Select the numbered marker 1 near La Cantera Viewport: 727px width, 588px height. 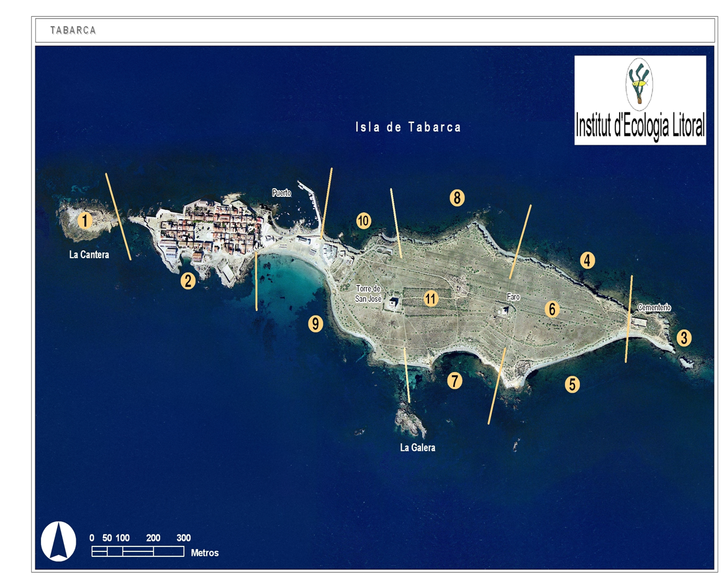tap(84, 220)
